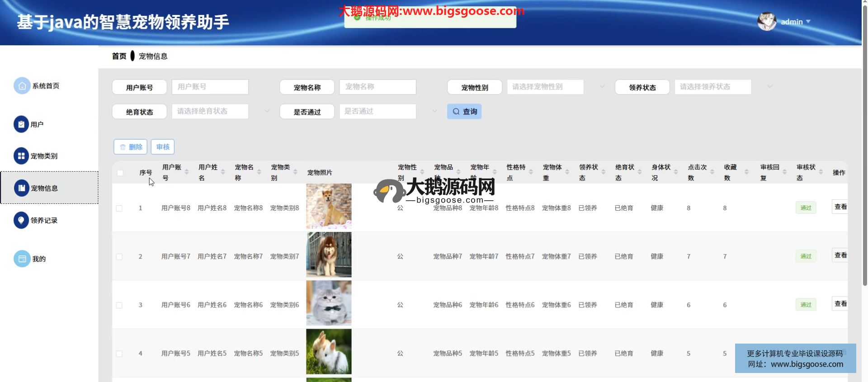This screenshot has height=382, width=868.
Task: Check the checkbox for row 1
Action: (119, 208)
